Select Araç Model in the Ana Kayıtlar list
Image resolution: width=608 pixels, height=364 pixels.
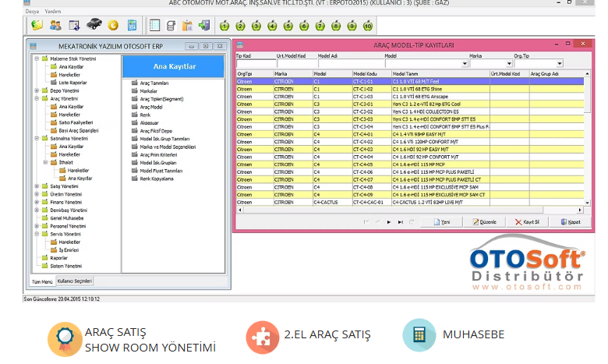point(150,106)
